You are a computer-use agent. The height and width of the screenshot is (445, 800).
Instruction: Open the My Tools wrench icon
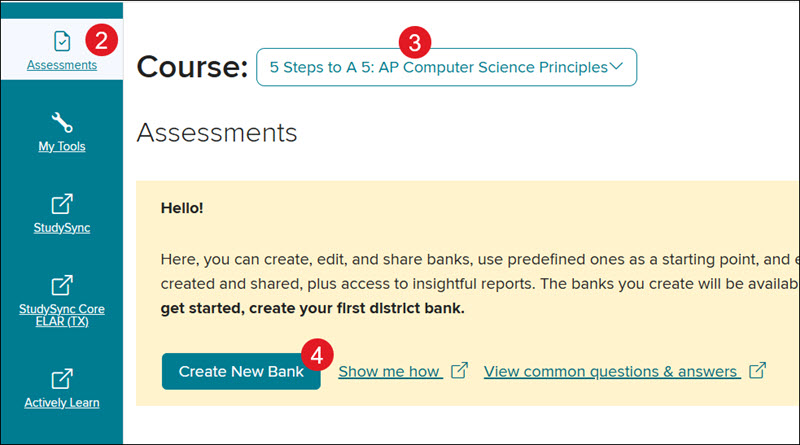click(62, 122)
